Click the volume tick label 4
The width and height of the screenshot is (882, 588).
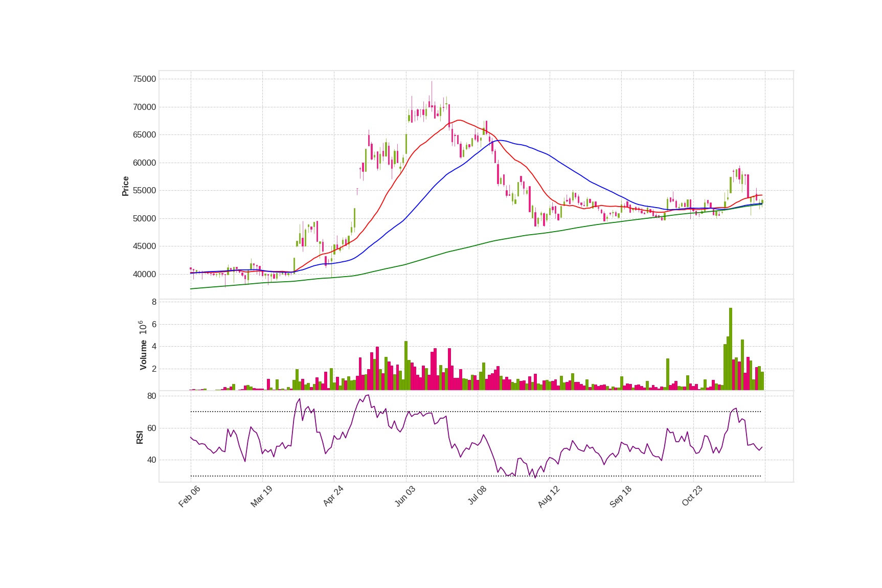[154, 347]
